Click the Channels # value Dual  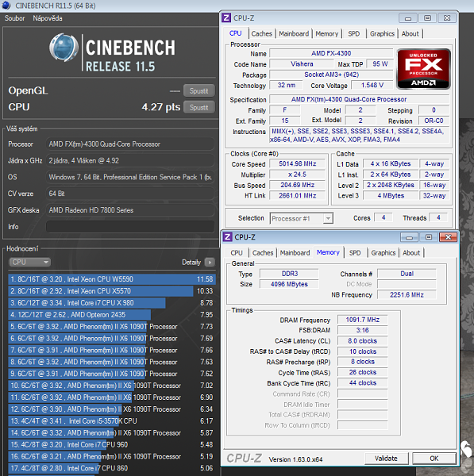pyautogui.click(x=407, y=274)
